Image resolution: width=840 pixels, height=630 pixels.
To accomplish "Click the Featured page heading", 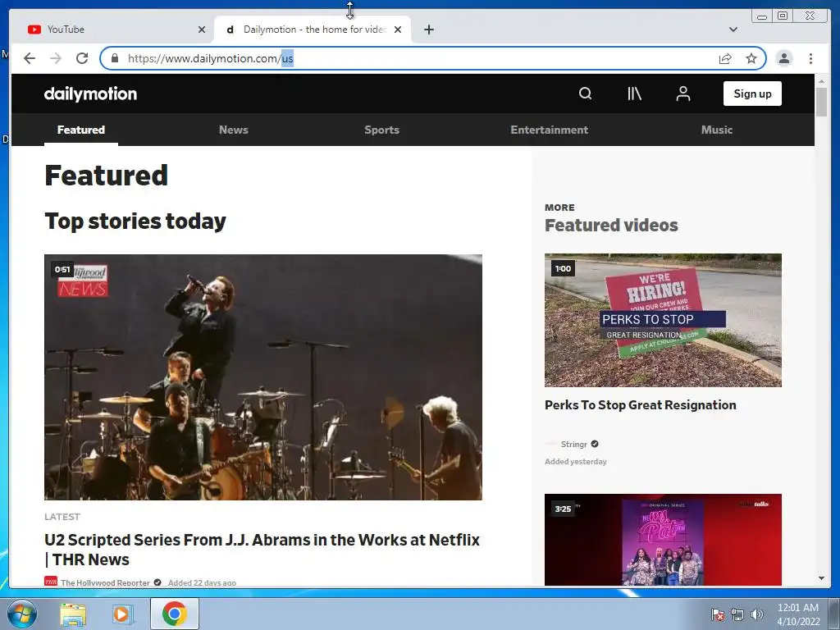I will [106, 176].
